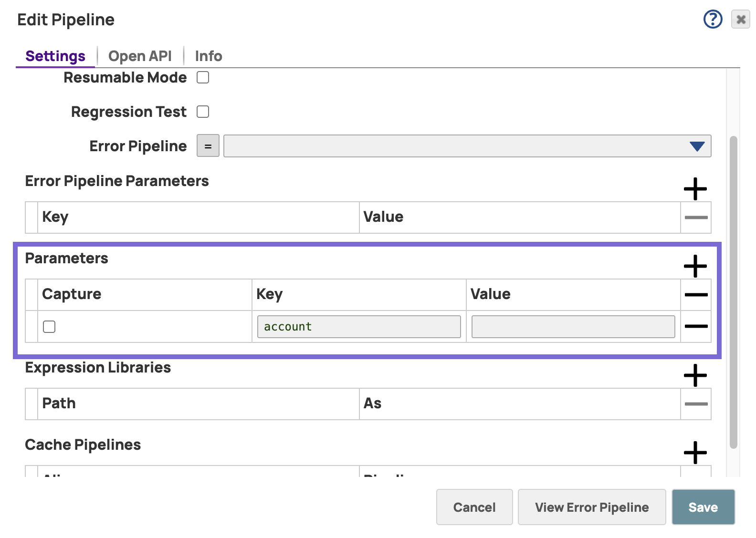
Task: Click minus icon in Error Pipeline Parameters
Action: click(695, 217)
